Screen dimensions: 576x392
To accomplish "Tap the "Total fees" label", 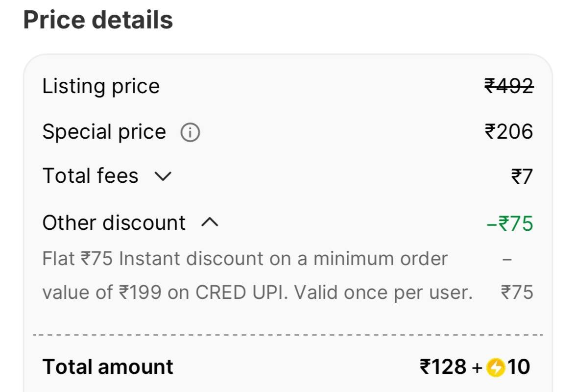I will click(x=90, y=176).
